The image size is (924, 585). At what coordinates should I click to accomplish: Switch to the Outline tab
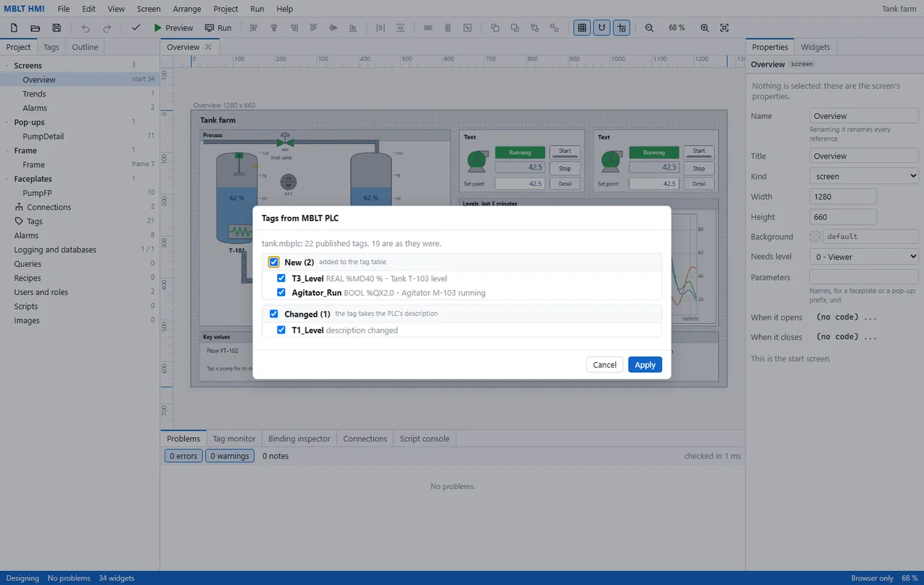point(84,47)
